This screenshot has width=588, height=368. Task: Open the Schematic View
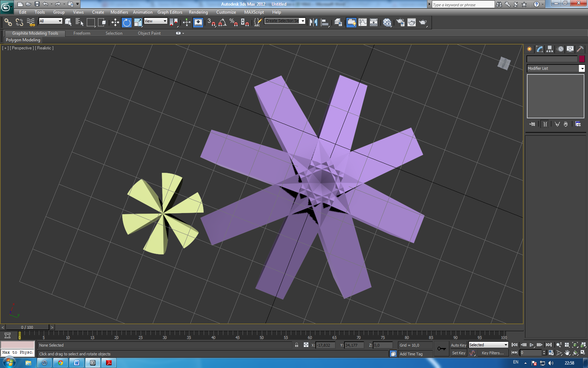pyautogui.click(x=374, y=22)
